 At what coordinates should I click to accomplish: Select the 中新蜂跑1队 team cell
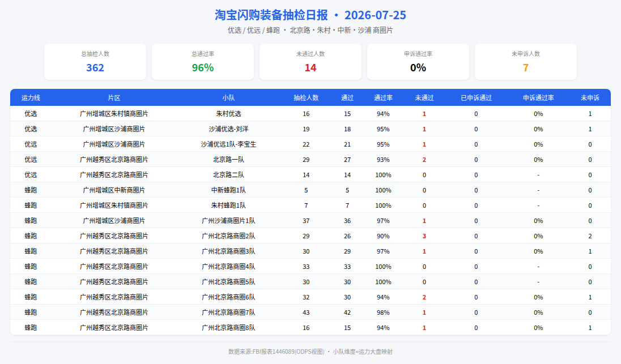pos(228,190)
